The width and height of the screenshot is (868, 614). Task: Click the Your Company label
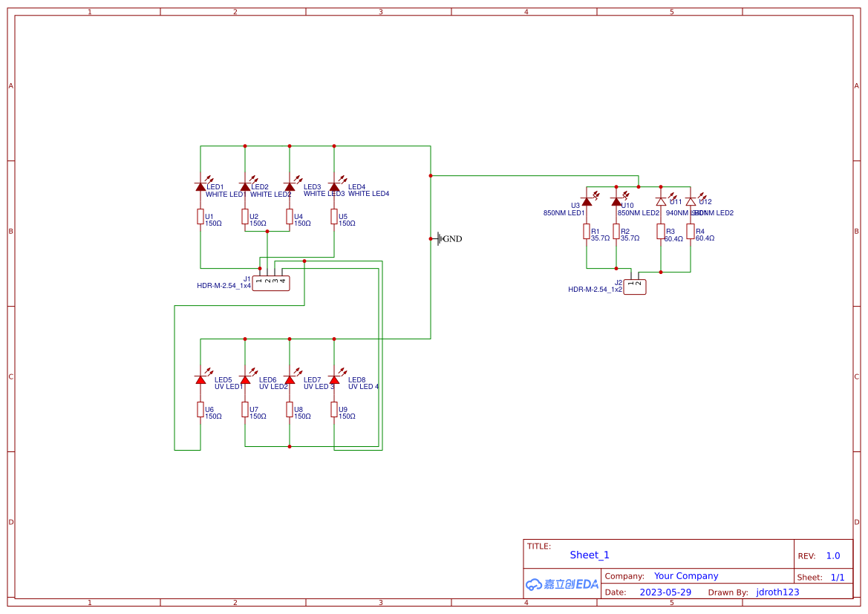pos(685,575)
